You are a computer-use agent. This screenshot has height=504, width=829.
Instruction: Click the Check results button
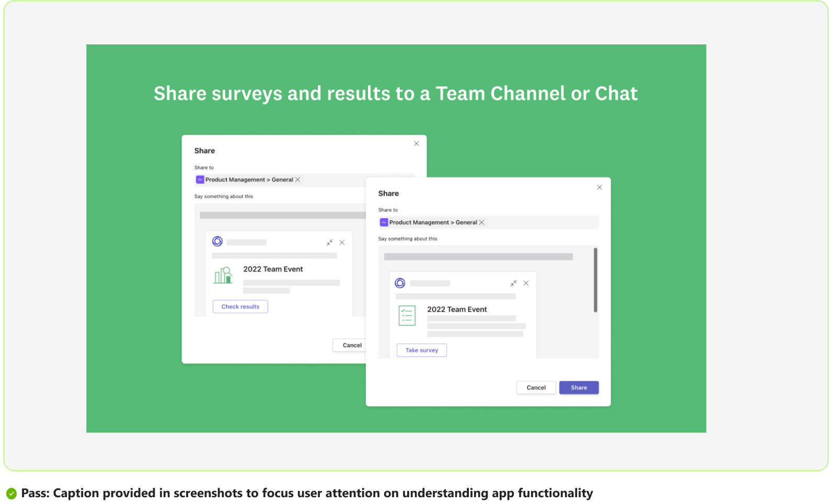pyautogui.click(x=240, y=307)
